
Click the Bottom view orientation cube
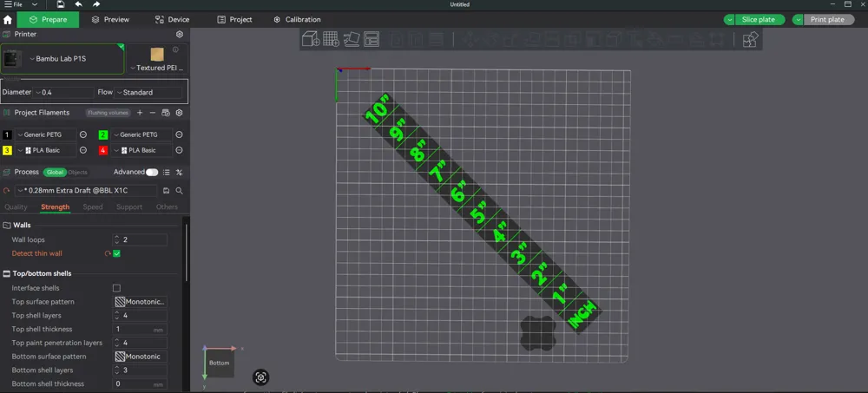coord(220,364)
